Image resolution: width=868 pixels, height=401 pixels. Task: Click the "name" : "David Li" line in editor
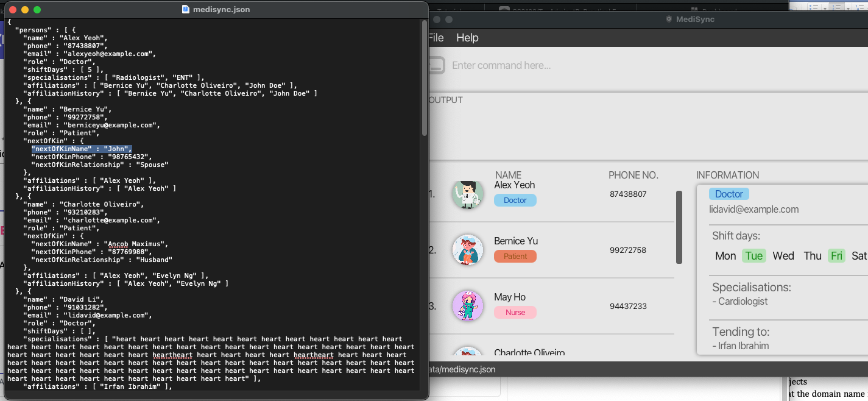63,299
